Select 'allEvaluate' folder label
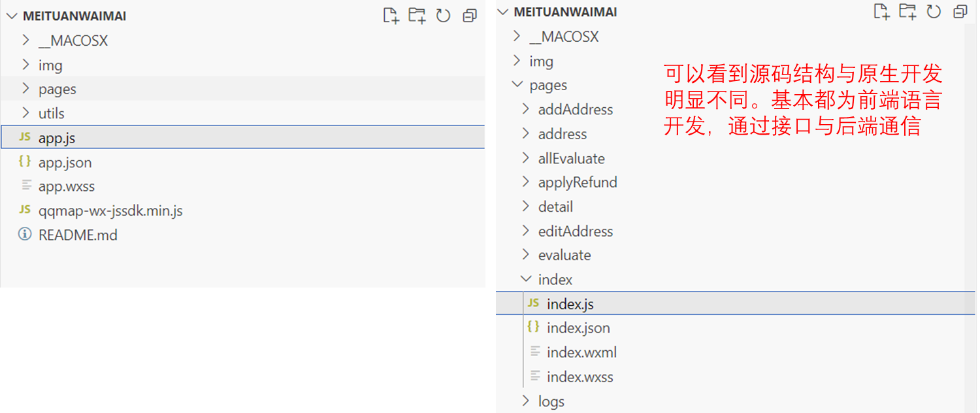Image resolution: width=980 pixels, height=413 pixels. coord(572,158)
